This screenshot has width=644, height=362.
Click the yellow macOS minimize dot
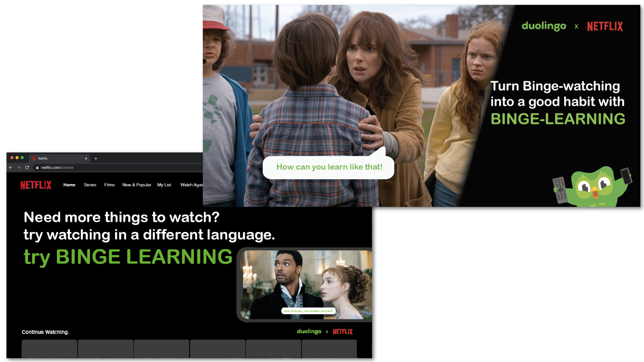click(x=17, y=158)
